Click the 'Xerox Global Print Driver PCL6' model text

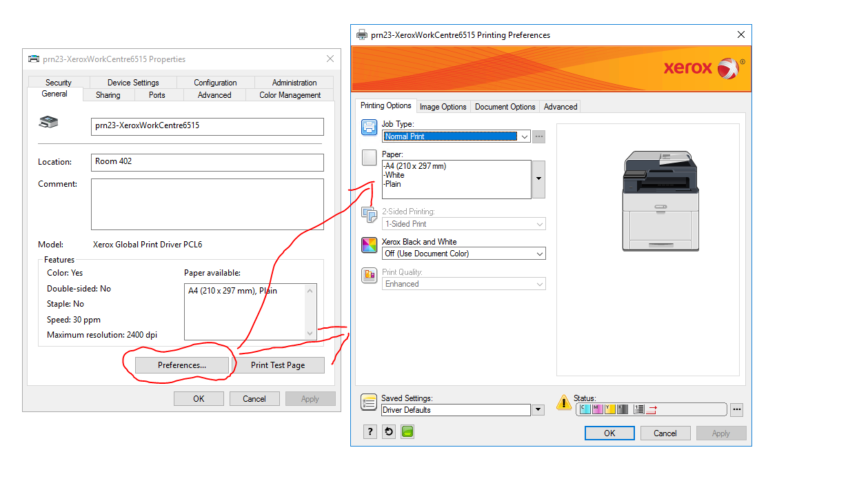coord(148,245)
